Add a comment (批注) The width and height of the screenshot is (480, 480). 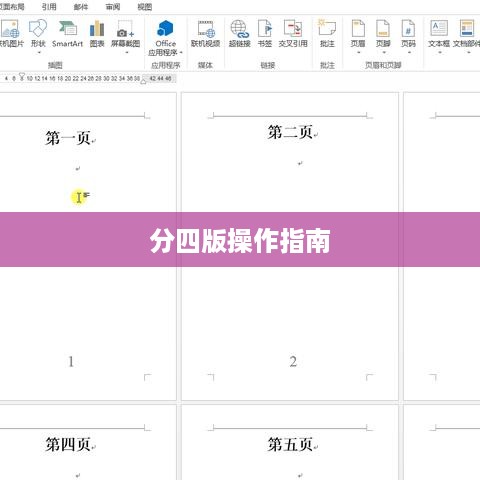pyautogui.click(x=327, y=33)
